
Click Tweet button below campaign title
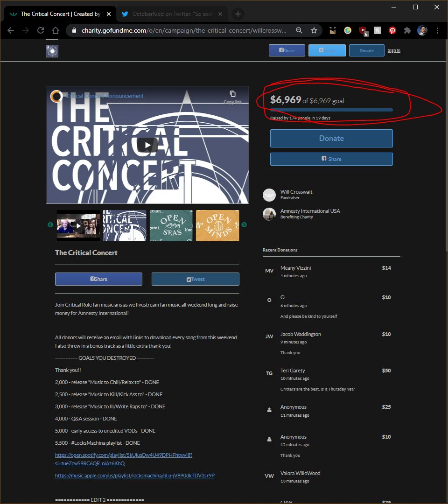click(x=196, y=279)
